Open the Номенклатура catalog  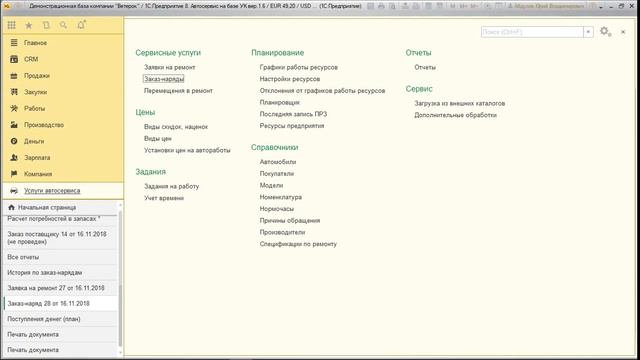tap(281, 197)
